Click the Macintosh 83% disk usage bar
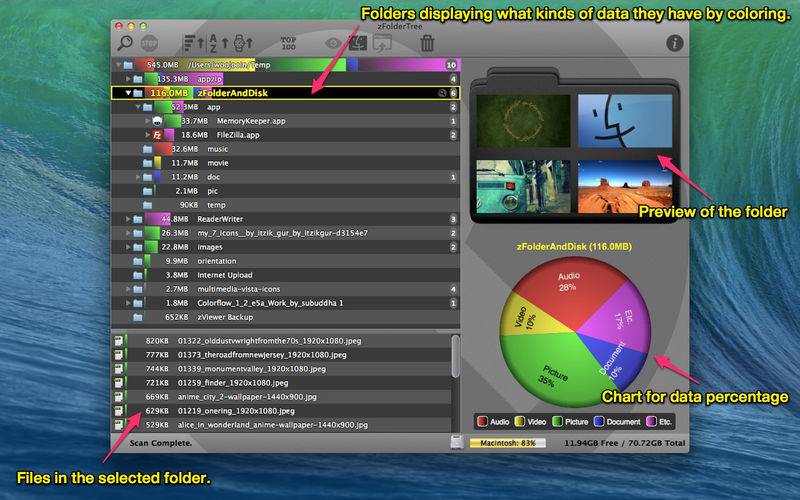Image resolution: width=800 pixels, height=500 pixels. click(508, 443)
